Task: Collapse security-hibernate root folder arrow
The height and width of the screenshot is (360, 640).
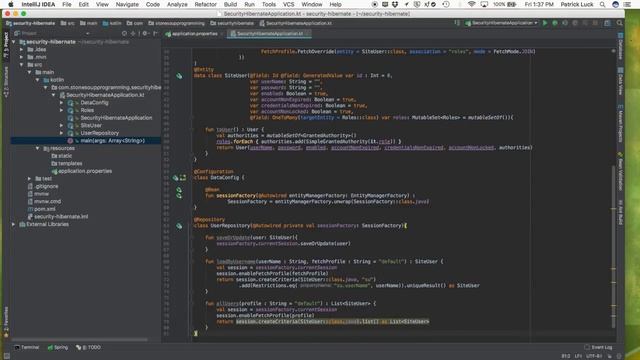Action: coord(14,42)
